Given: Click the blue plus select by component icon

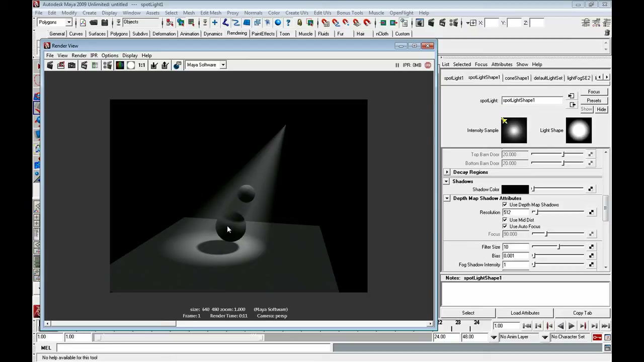Looking at the screenshot, I should pos(214,23).
